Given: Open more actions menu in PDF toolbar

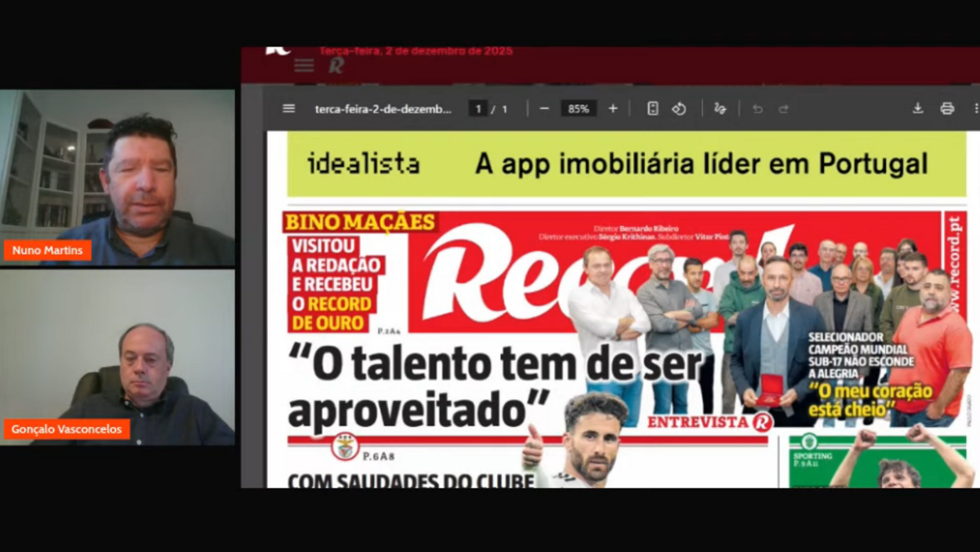Looking at the screenshot, I should tap(975, 109).
